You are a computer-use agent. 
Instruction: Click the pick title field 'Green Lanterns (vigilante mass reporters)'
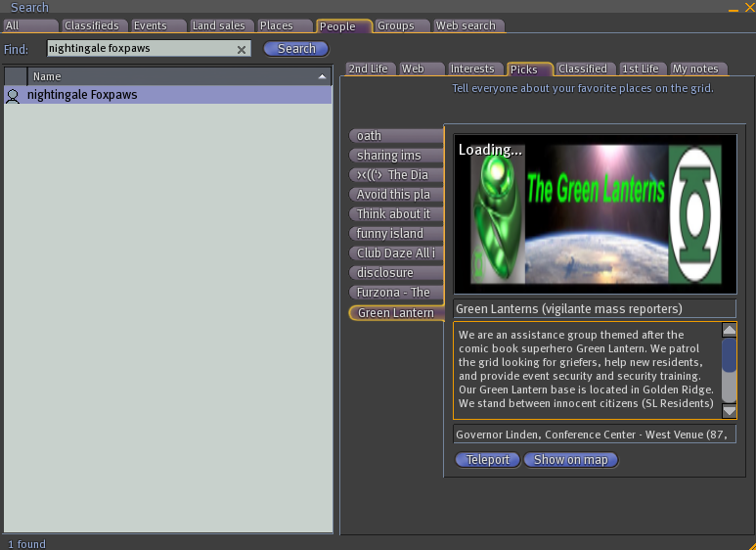click(x=595, y=309)
